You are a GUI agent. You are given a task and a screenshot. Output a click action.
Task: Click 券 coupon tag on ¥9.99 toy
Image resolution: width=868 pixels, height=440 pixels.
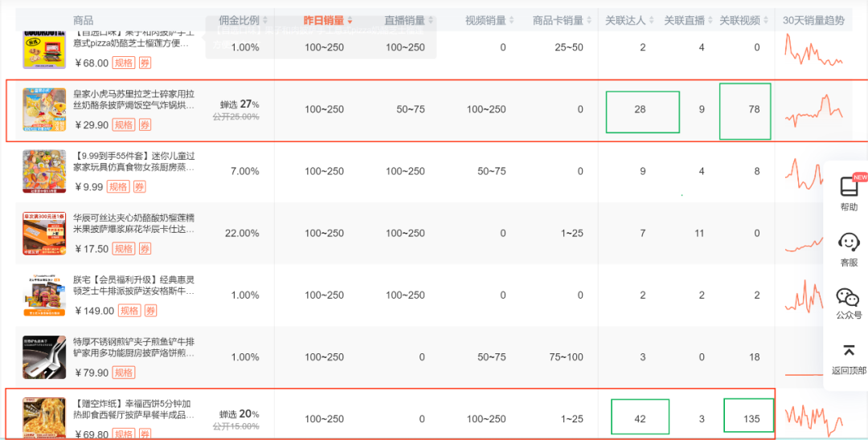(140, 187)
